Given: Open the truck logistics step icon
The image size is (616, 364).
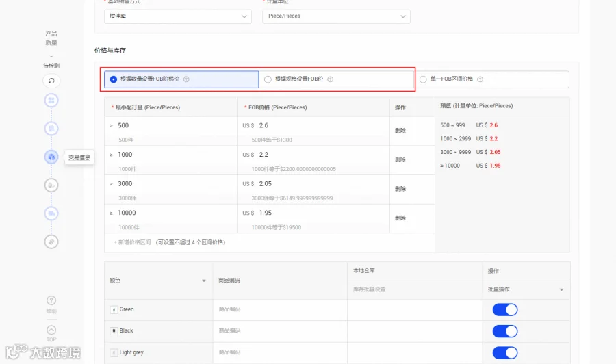Looking at the screenshot, I should point(51,213).
